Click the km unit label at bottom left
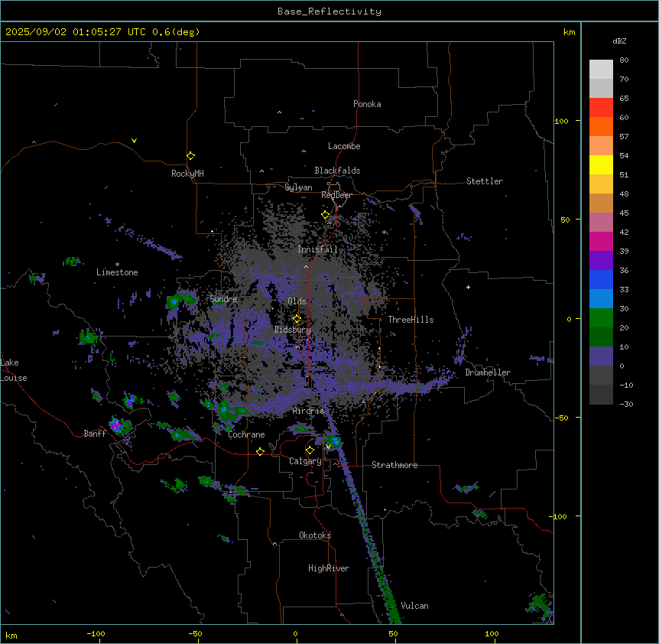 tap(11, 635)
